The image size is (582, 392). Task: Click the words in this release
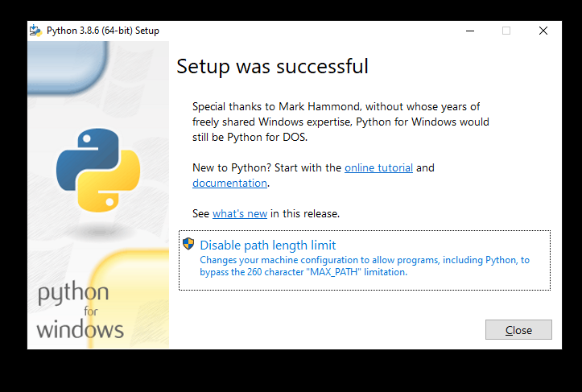pyautogui.click(x=305, y=214)
